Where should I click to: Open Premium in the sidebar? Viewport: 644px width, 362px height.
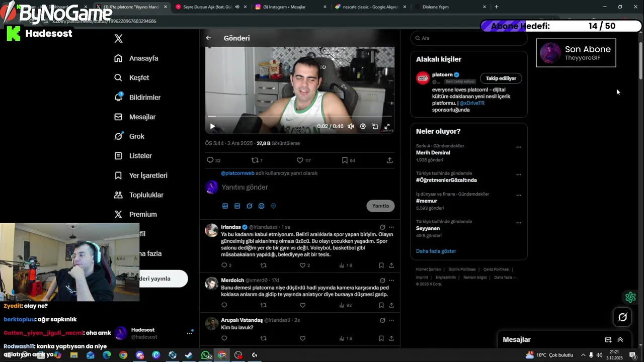pos(135,214)
